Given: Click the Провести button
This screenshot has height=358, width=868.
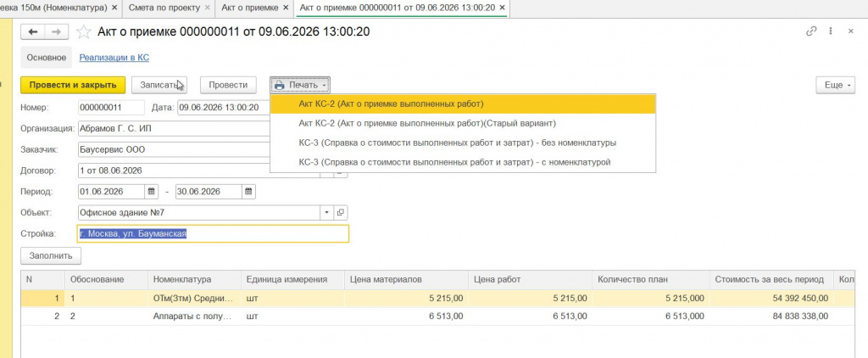Looking at the screenshot, I should [x=228, y=86].
